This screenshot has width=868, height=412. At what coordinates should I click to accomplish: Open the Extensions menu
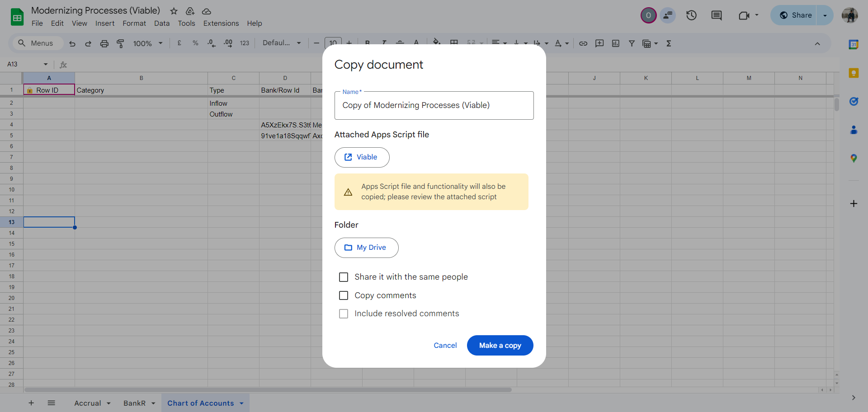click(x=221, y=23)
